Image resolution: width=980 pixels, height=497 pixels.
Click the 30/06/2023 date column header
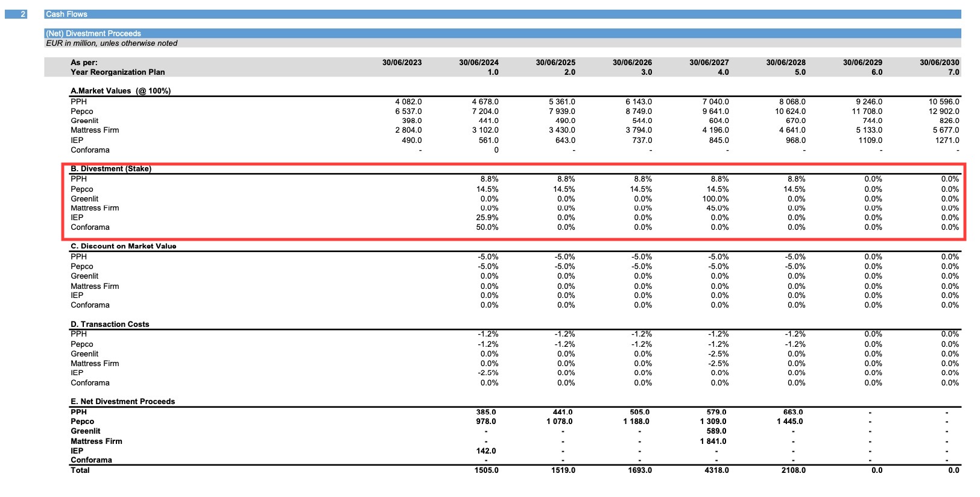point(402,62)
